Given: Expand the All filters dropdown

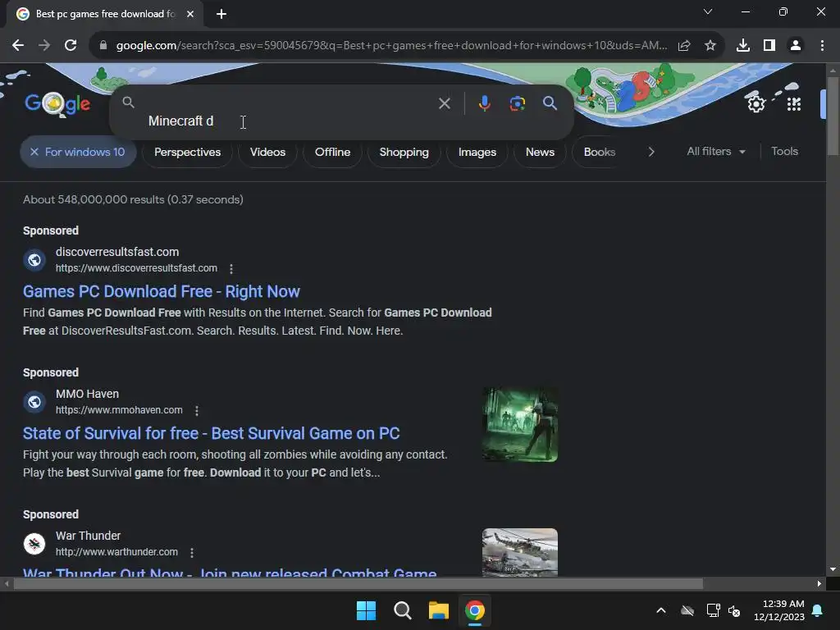Looking at the screenshot, I should [x=716, y=152].
